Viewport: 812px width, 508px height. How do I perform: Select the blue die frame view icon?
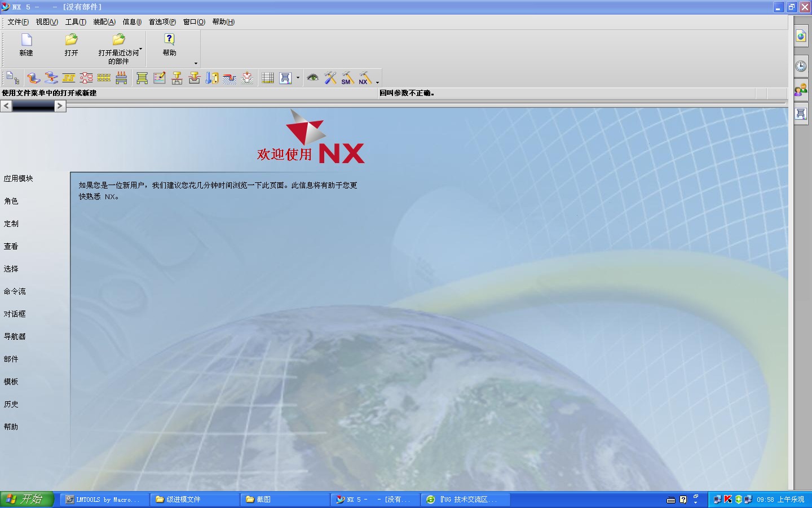pyautogui.click(x=285, y=78)
